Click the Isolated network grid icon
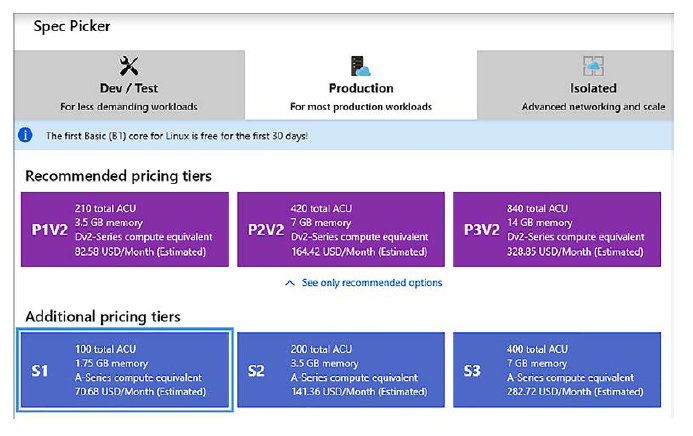Screen dimensions: 693x436 [594, 66]
